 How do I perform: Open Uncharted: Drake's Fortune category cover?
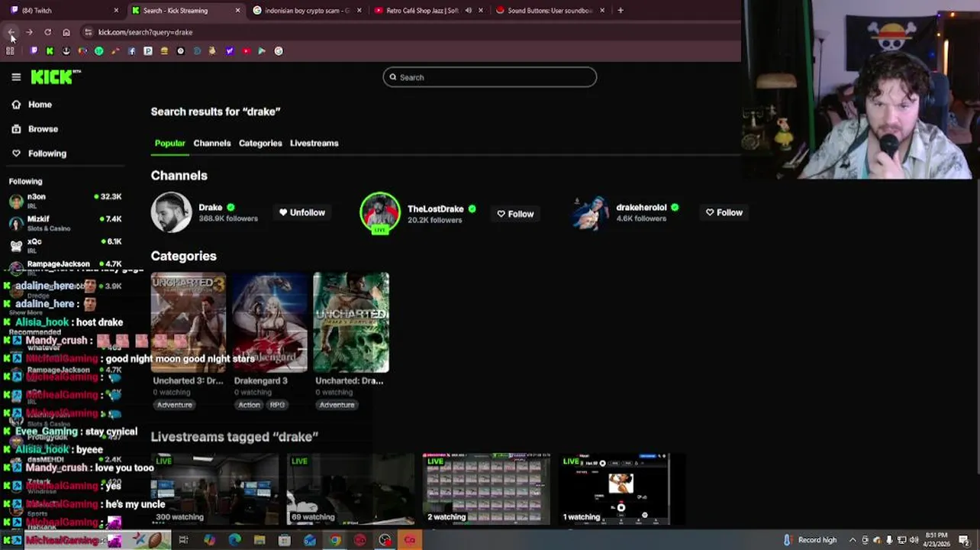(x=350, y=322)
